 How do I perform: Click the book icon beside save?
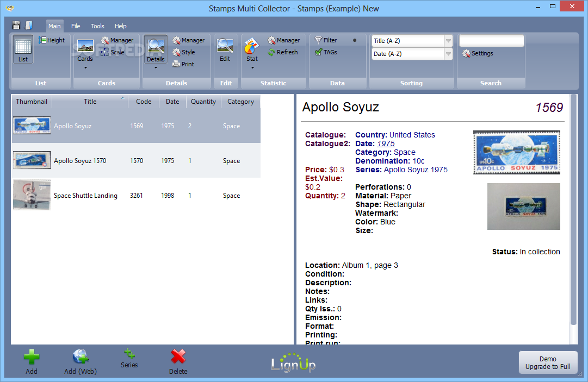click(29, 25)
